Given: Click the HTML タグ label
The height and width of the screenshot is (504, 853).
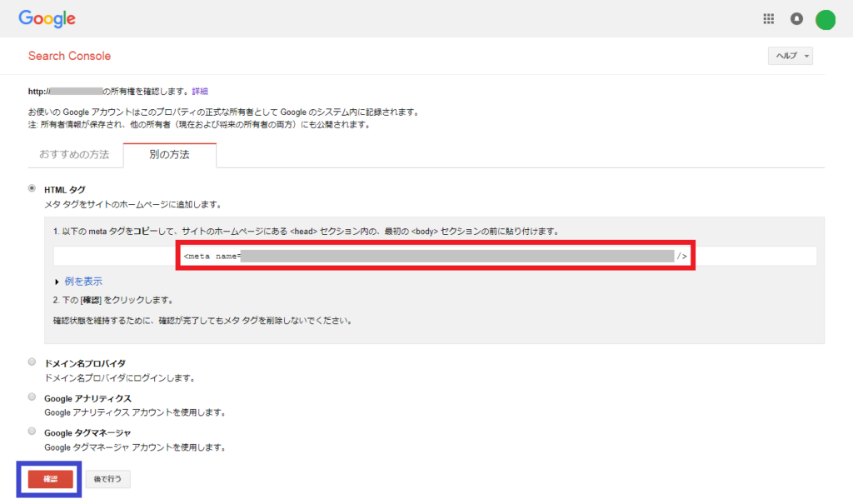Looking at the screenshot, I should (65, 190).
